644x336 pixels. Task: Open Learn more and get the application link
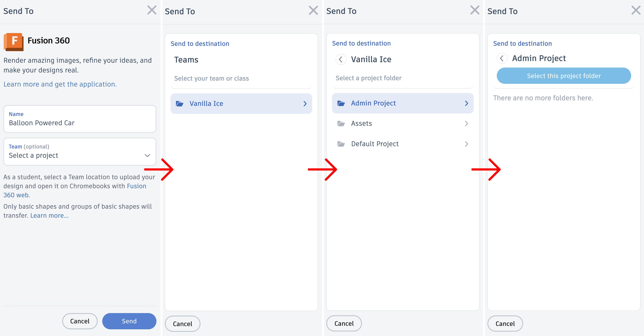coord(60,84)
